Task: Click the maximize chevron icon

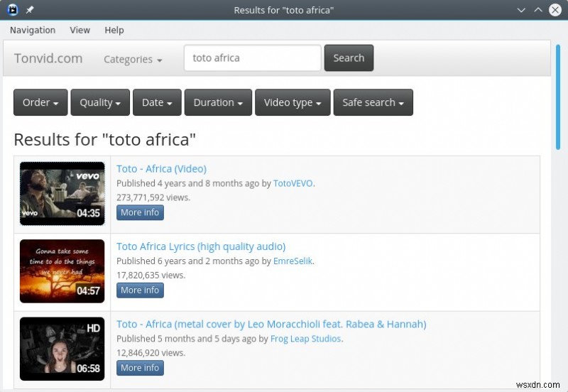Action: (538, 10)
